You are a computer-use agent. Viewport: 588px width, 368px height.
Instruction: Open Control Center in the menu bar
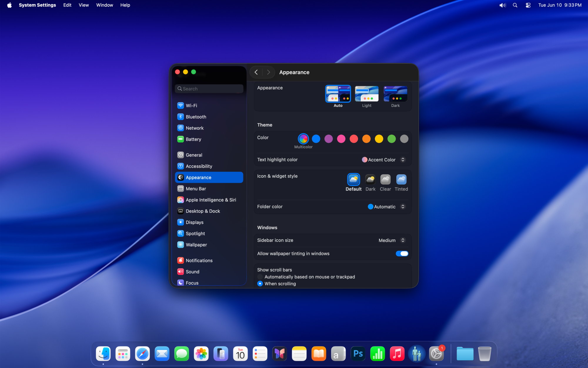pyautogui.click(x=528, y=5)
